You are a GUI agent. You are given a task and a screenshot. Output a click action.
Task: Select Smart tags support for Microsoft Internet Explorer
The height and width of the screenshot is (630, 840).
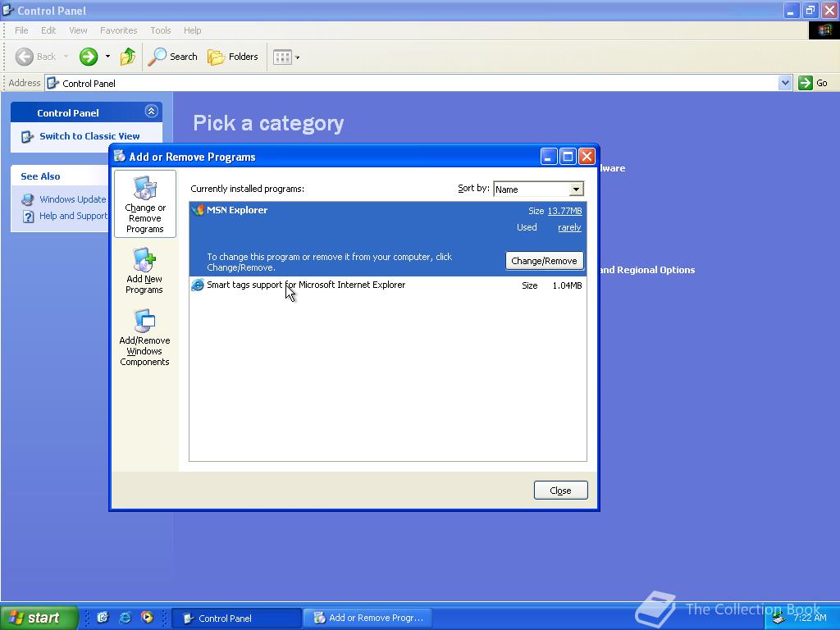click(x=388, y=285)
